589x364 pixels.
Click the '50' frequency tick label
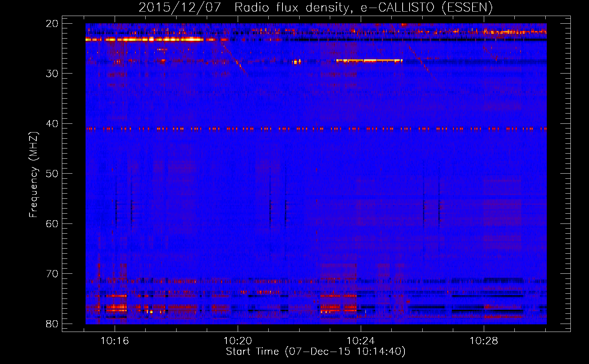coord(52,174)
